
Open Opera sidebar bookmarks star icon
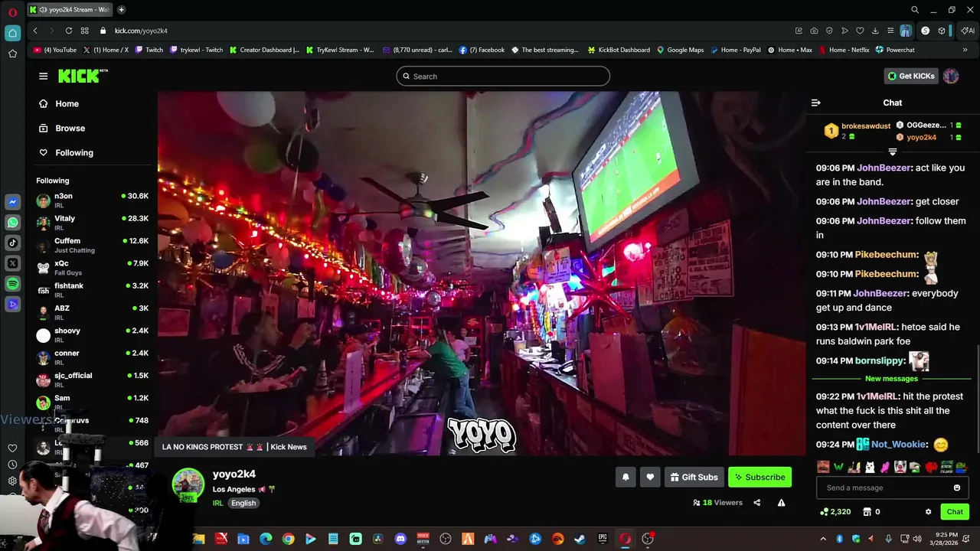coord(12,54)
